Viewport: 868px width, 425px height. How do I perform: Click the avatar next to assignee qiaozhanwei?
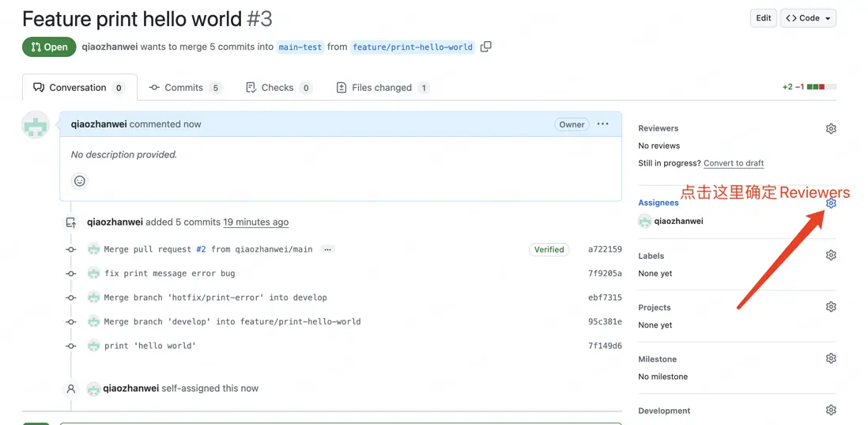coord(644,221)
